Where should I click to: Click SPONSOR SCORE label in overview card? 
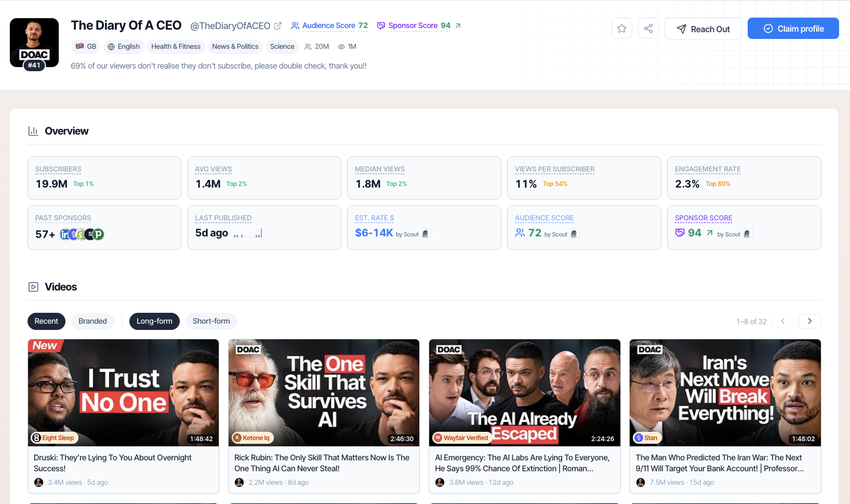point(703,218)
